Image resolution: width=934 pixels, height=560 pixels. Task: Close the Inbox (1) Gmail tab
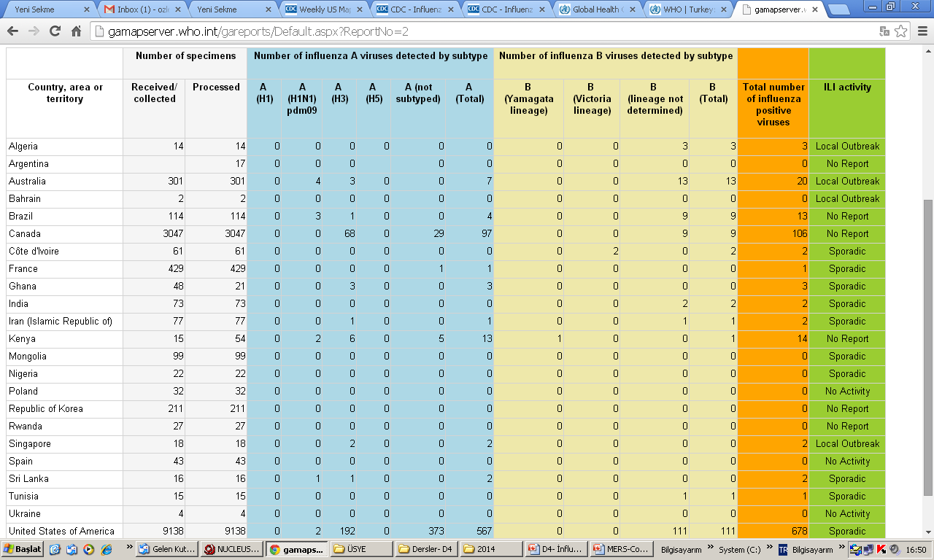[x=177, y=9]
